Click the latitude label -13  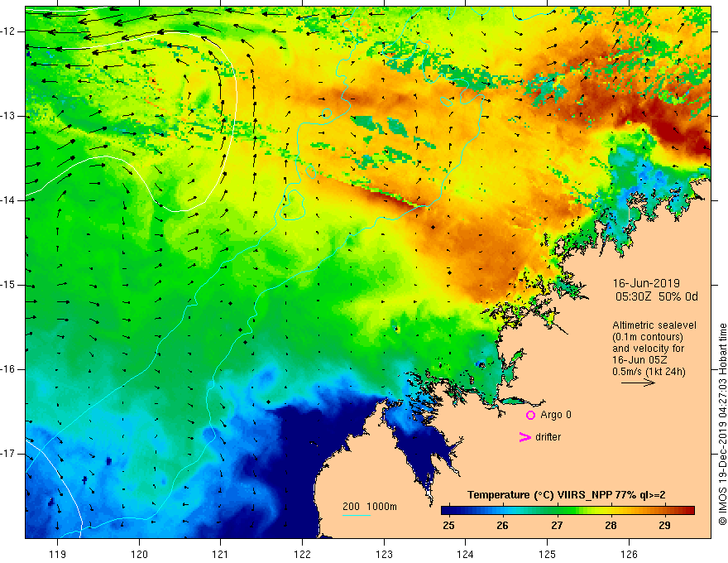(8, 116)
